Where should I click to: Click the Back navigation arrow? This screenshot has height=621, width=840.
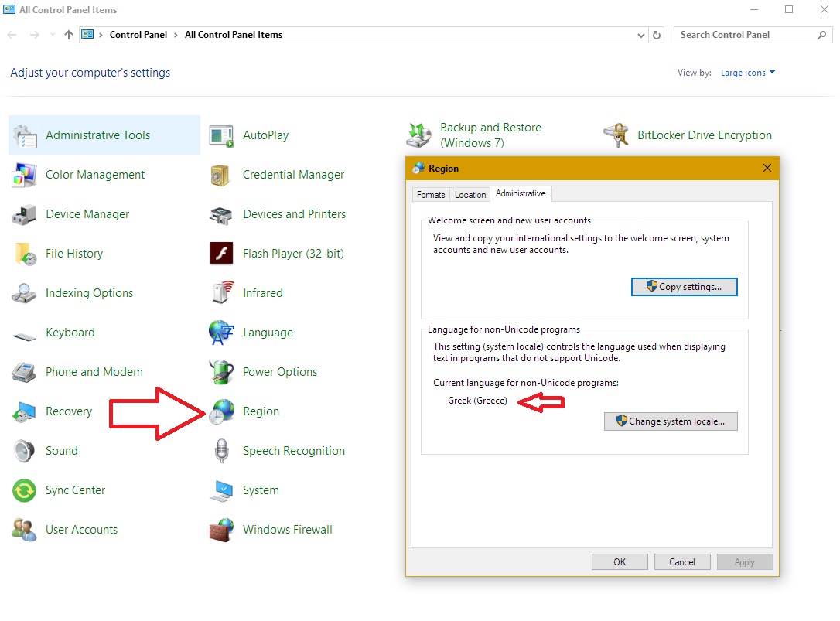click(12, 35)
